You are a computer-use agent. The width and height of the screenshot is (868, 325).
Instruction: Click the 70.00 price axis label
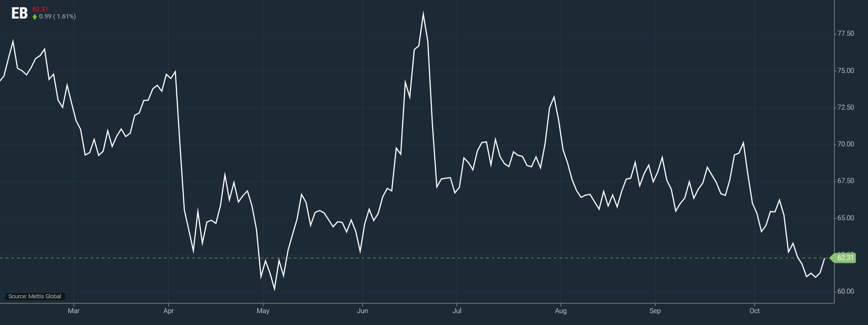845,144
